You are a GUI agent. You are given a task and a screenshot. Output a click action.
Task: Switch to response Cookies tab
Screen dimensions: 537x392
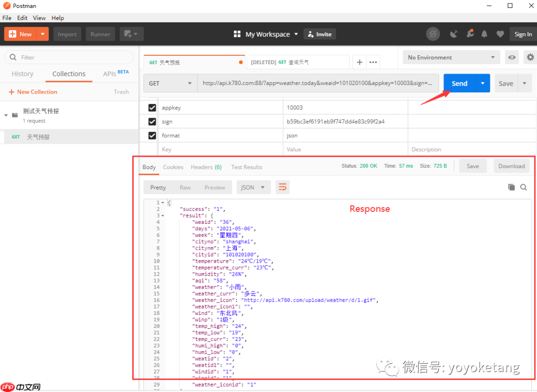(173, 167)
